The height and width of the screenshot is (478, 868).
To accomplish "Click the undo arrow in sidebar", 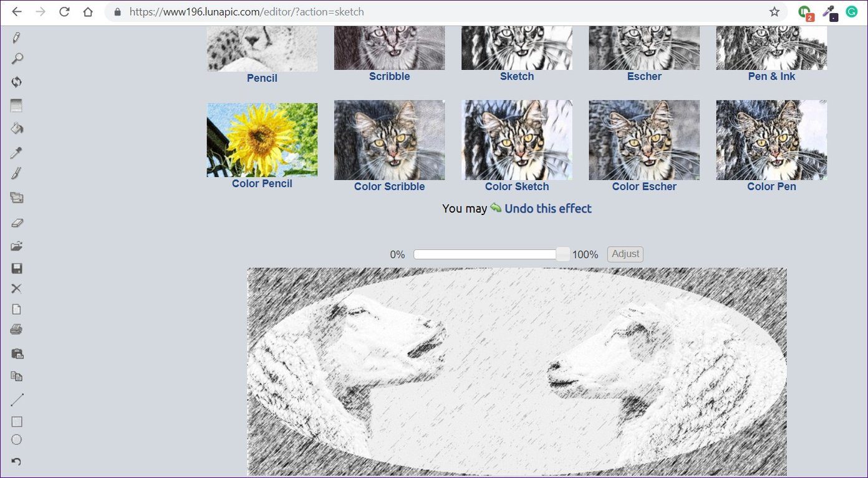I will click(17, 462).
